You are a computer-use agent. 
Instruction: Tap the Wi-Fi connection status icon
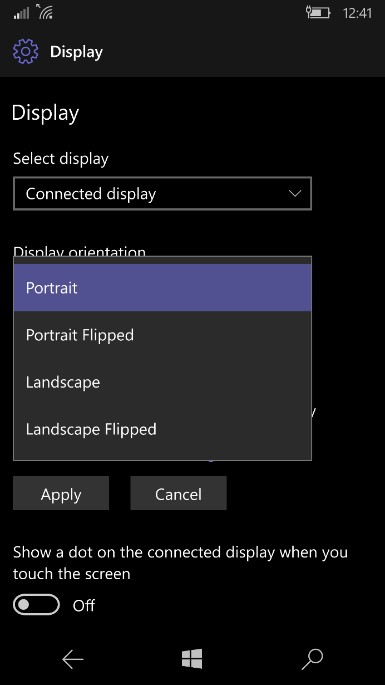point(45,12)
